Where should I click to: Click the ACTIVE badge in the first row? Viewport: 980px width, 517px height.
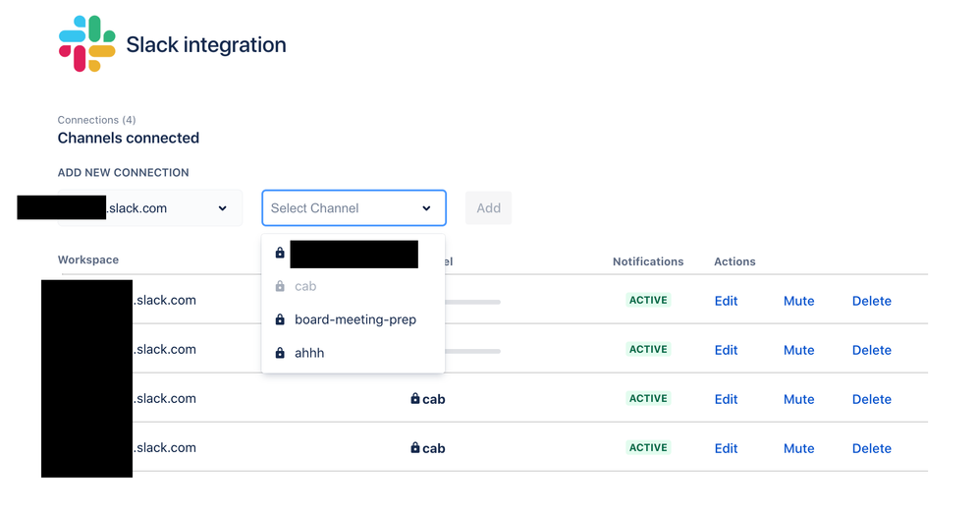(x=648, y=300)
